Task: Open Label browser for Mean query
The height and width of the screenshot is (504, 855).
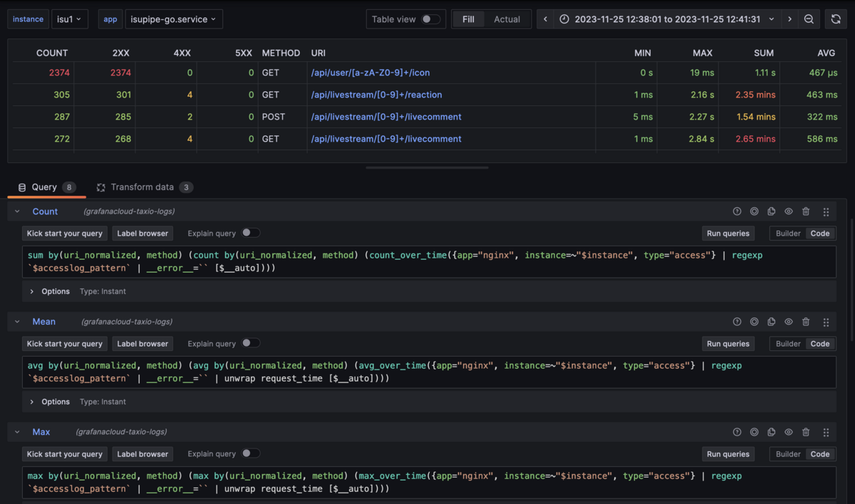Action: click(142, 343)
